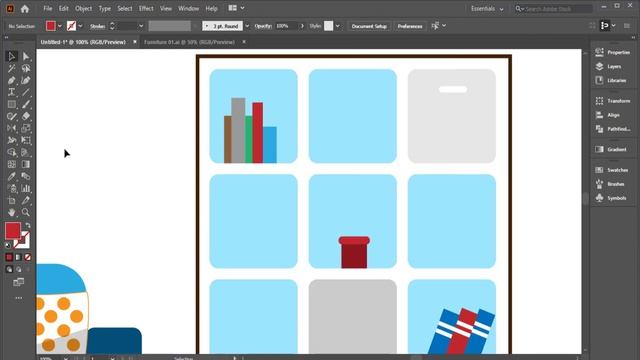Open stroke weight dropdown

click(141, 26)
